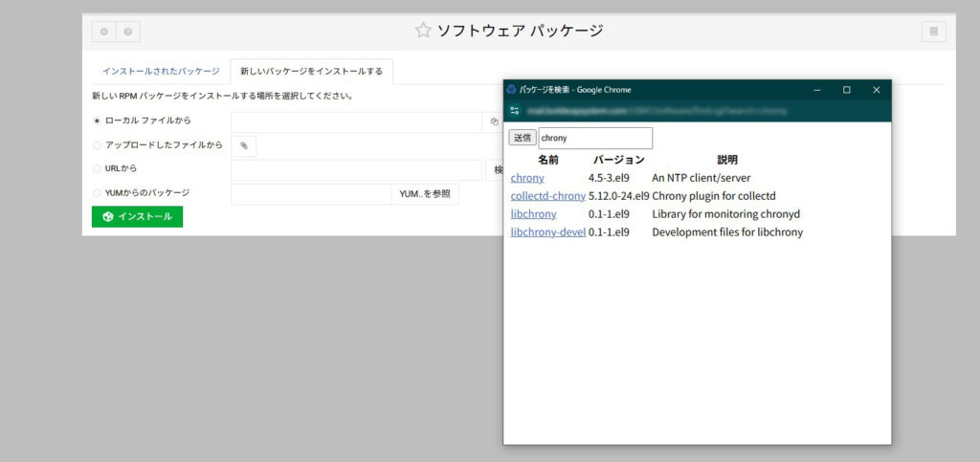Viewport: 980px width, 462px height.
Task: Select the ローカル ファイルから radio button
Action: tap(97, 121)
